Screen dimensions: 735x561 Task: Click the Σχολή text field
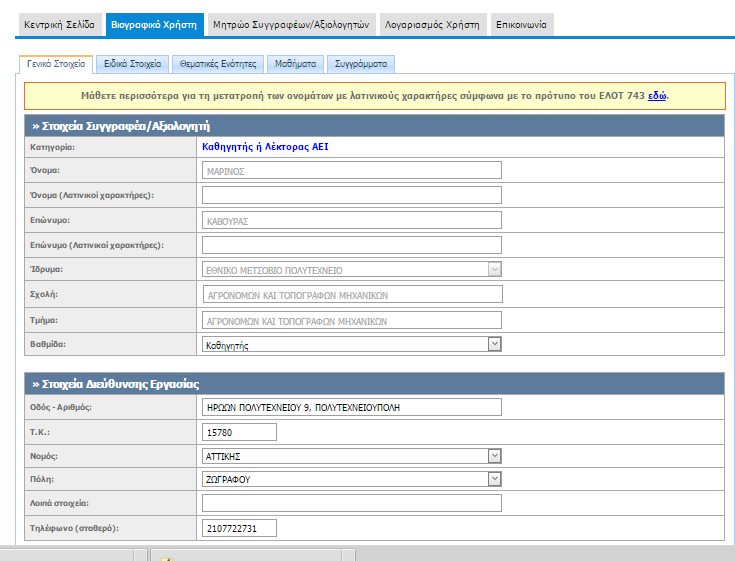352,294
